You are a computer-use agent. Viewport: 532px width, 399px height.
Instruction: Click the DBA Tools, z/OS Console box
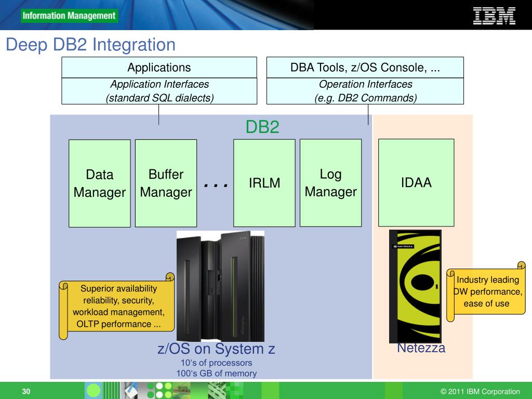pyautogui.click(x=365, y=68)
